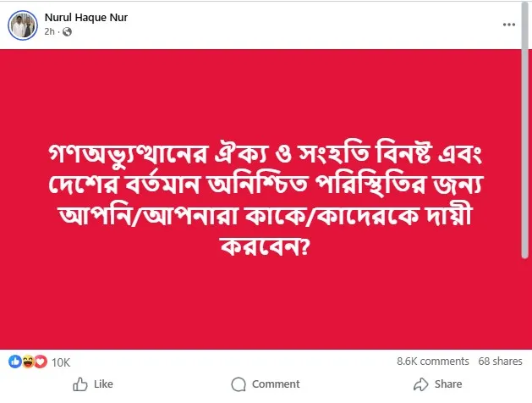The height and width of the screenshot is (403, 532).
Task: Click the 2h post timestamp
Action: (51, 32)
